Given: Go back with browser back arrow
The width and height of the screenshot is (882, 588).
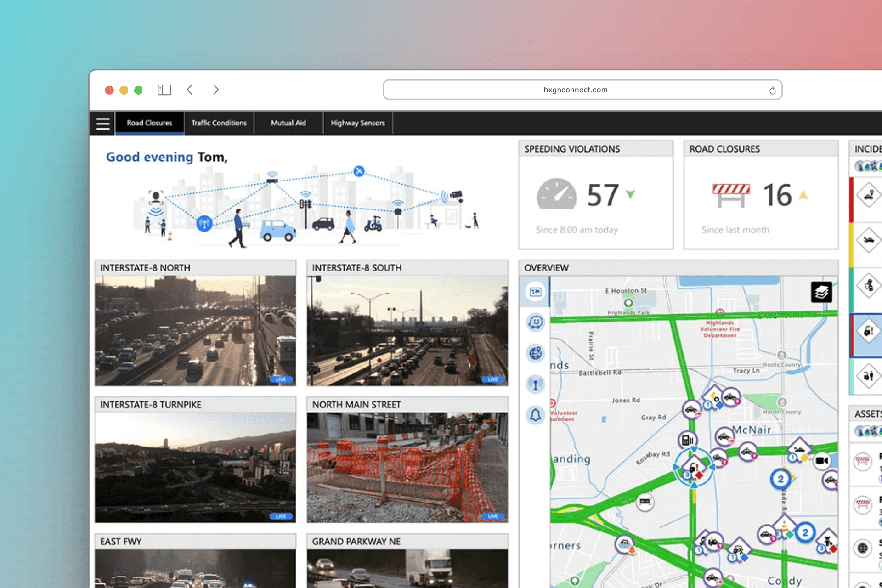Looking at the screenshot, I should (190, 90).
